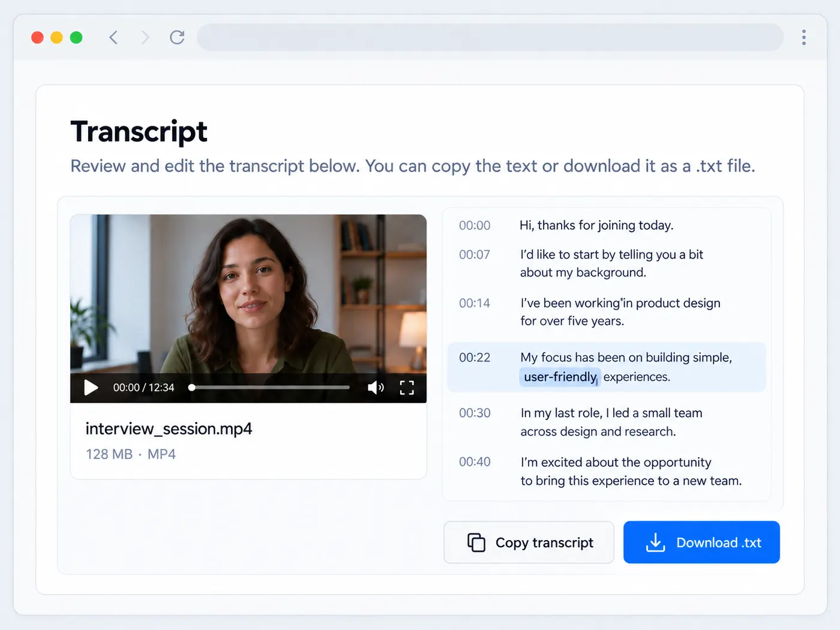Click the Copy transcript button

coord(529,542)
